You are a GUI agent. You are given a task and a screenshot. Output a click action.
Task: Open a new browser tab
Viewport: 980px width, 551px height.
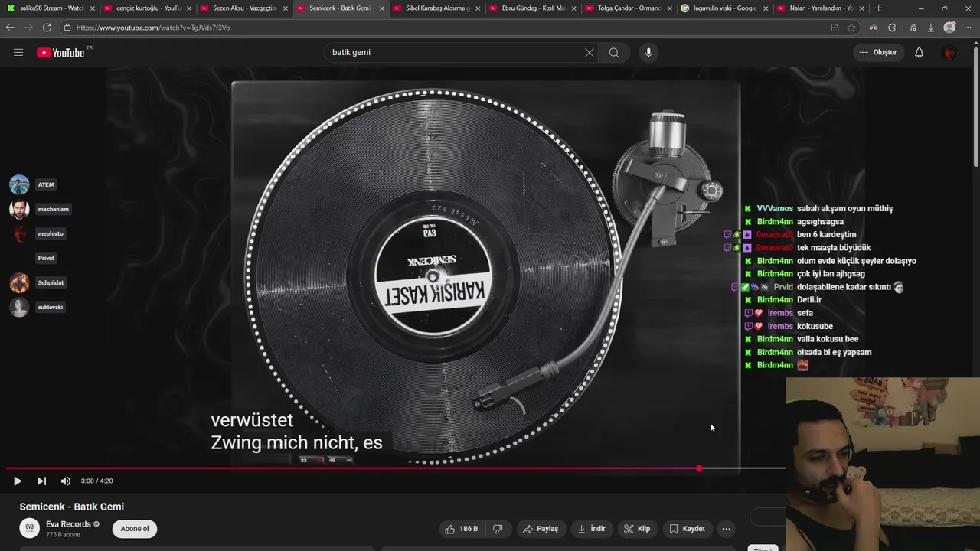(878, 8)
